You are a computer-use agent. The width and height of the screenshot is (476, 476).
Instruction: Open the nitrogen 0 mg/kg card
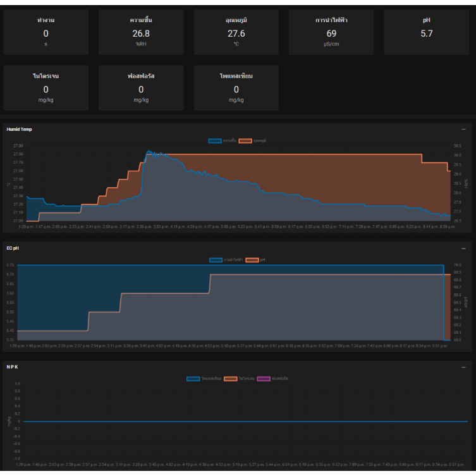point(46,88)
